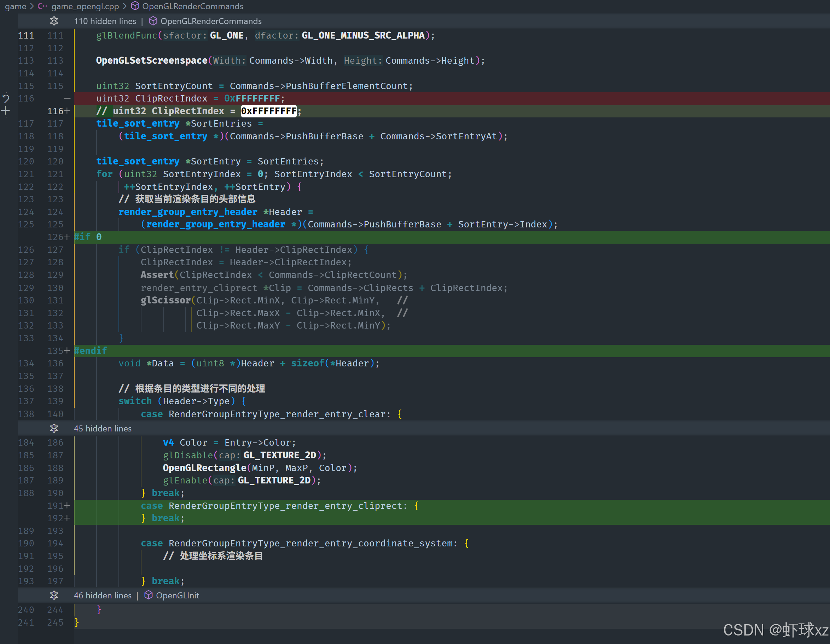This screenshot has width=830, height=644.
Task: Expand the '45 hidden lines' section
Action: click(x=103, y=429)
